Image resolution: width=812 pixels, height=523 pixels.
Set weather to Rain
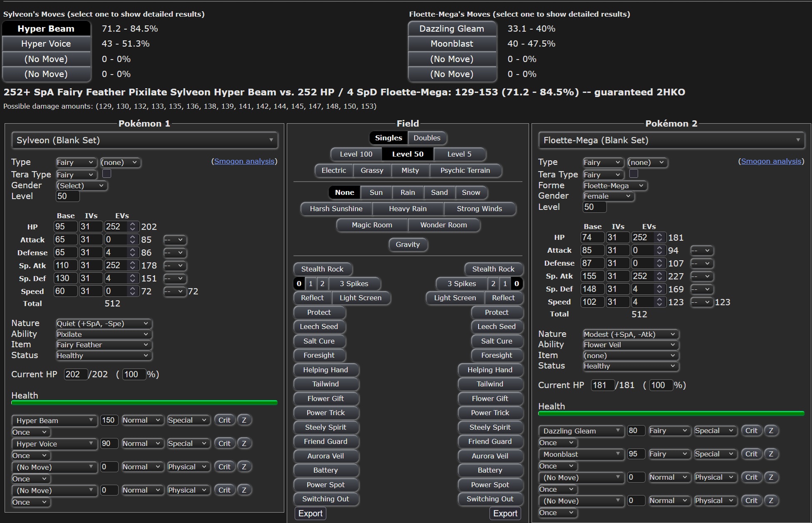(407, 192)
